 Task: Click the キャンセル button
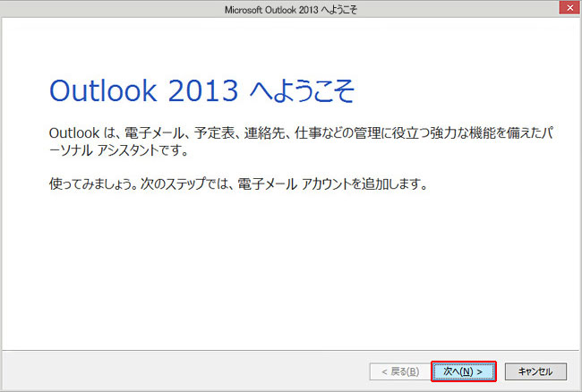[535, 371]
